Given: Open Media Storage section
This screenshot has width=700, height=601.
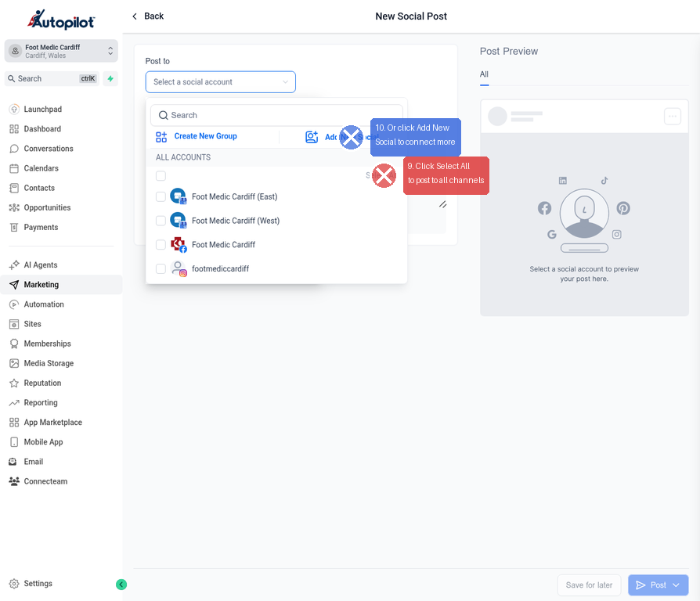Looking at the screenshot, I should pyautogui.click(x=49, y=363).
